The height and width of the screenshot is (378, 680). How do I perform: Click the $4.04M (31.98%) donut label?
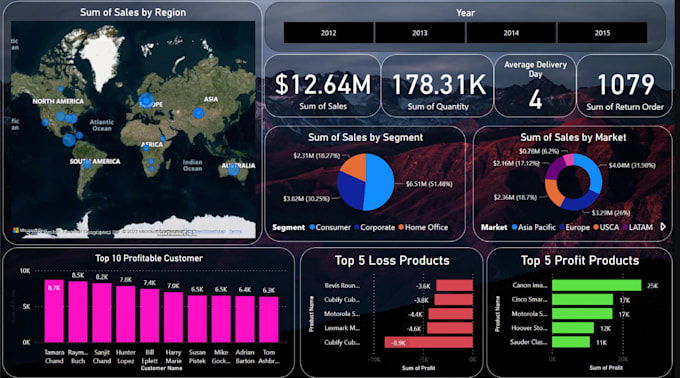(632, 165)
